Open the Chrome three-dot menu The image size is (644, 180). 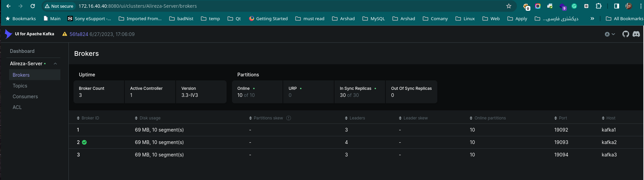coord(640,6)
